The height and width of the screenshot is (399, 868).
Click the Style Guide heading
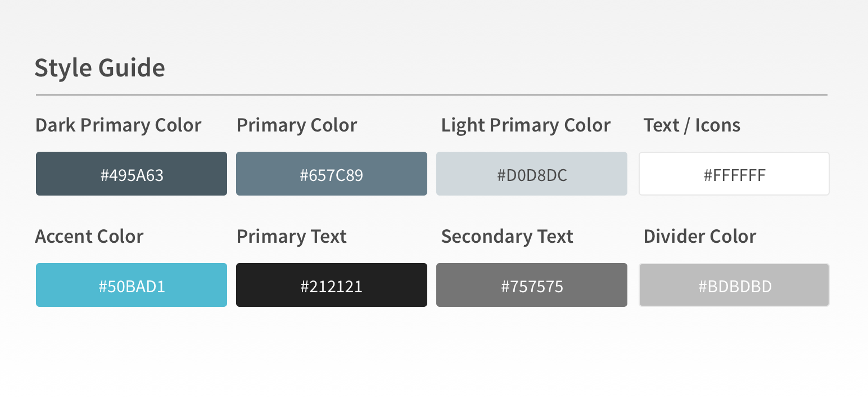click(x=100, y=68)
